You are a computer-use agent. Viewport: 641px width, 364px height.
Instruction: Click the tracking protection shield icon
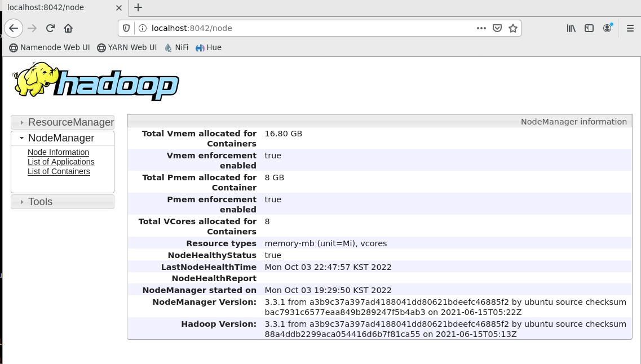click(126, 28)
